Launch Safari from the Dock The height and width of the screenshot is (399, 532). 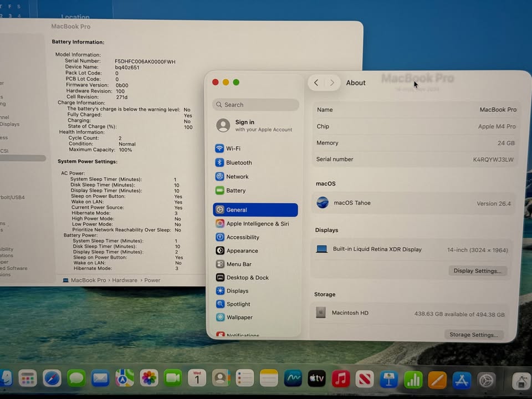[52, 380]
